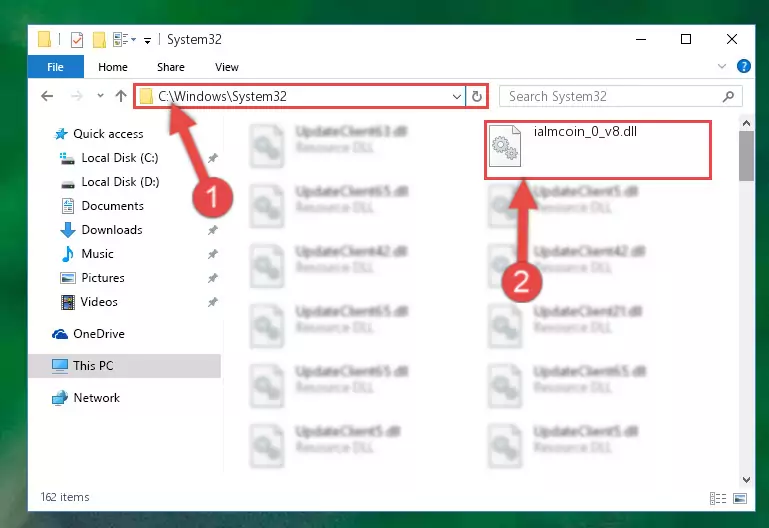Select OneDrive in navigation pane
This screenshot has height=528, width=769.
pos(99,334)
